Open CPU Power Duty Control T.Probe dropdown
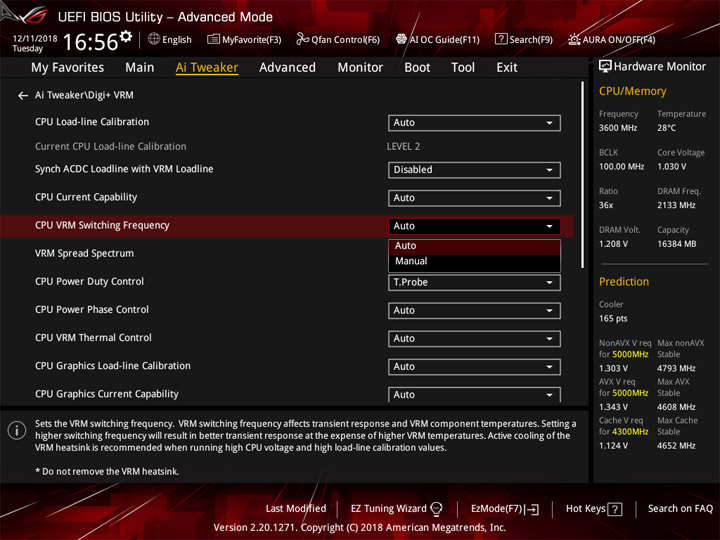 [x=474, y=282]
